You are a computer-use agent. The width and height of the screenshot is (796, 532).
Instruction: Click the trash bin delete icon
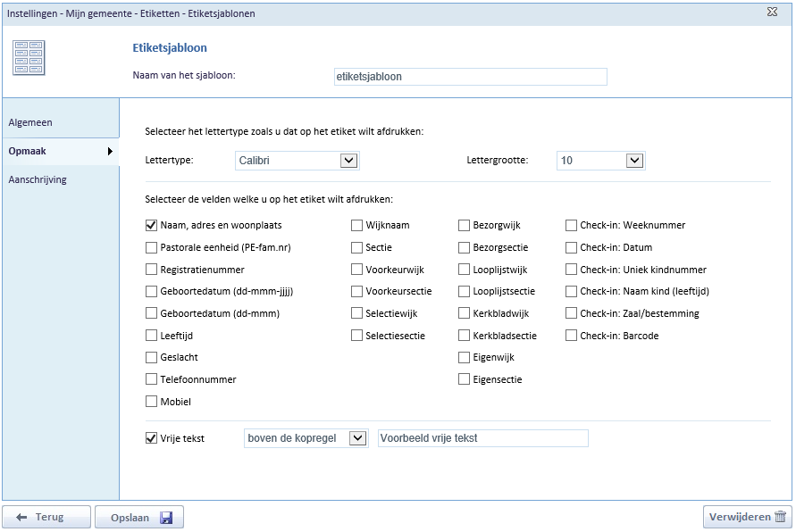pyautogui.click(x=780, y=517)
